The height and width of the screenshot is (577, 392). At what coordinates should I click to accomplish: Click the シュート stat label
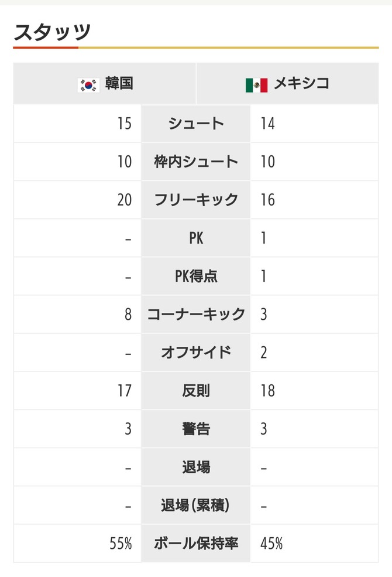tap(196, 123)
